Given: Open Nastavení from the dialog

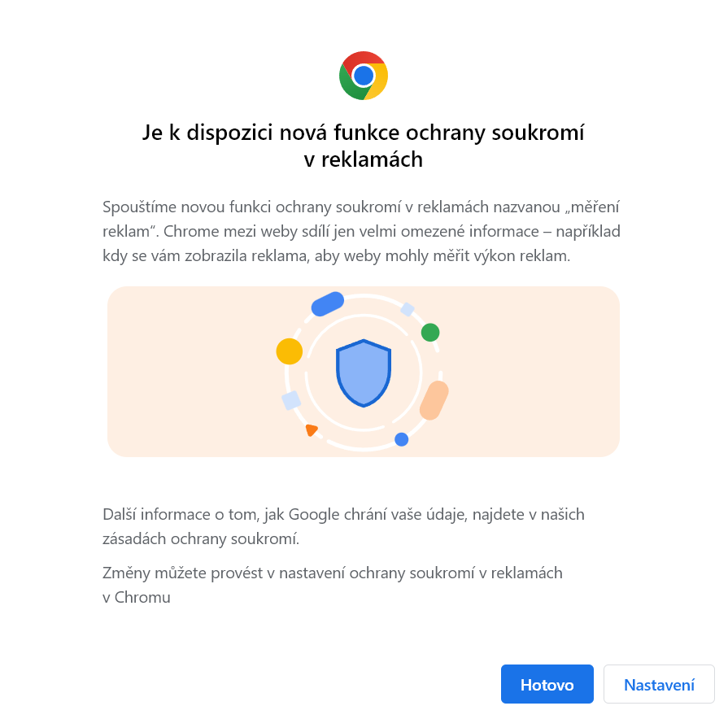Looking at the screenshot, I should click(x=659, y=684).
